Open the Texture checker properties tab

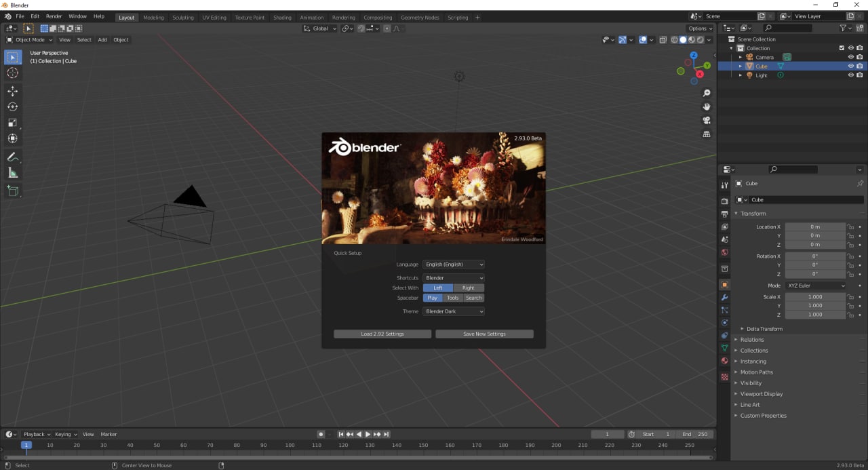(724, 376)
